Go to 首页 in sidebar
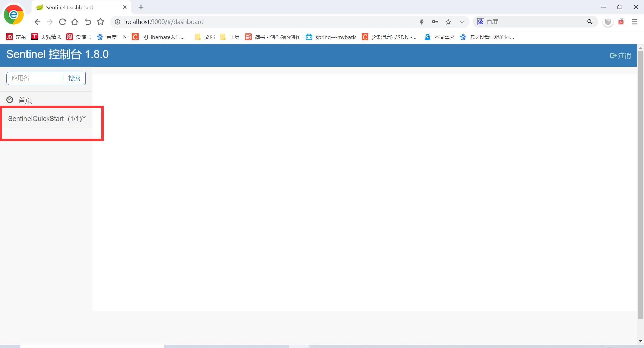 click(x=46, y=100)
